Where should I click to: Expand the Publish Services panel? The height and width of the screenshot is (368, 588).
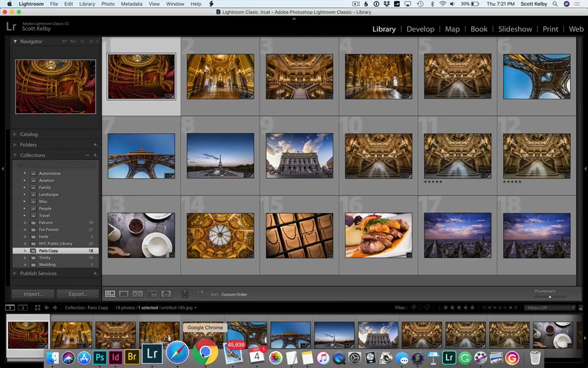(x=15, y=273)
